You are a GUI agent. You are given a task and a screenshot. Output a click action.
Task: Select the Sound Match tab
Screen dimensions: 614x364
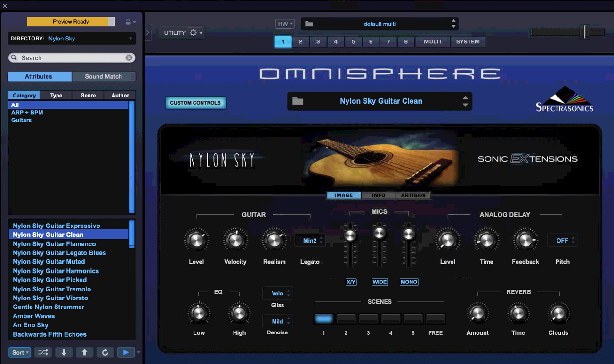pyautogui.click(x=104, y=76)
